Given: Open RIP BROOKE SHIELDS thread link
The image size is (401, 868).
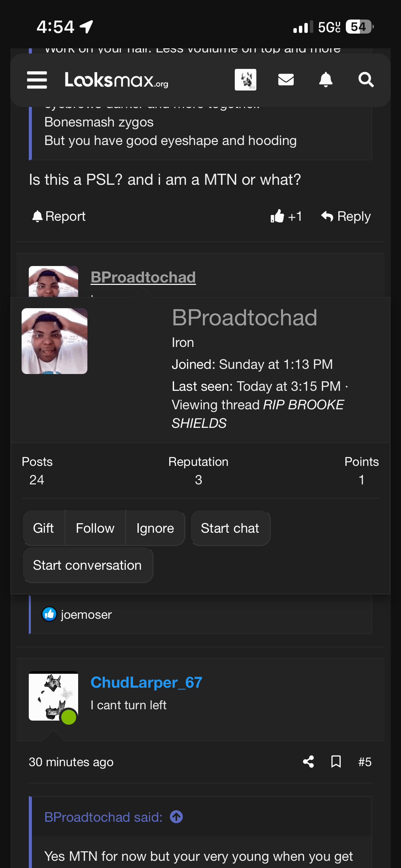Looking at the screenshot, I should (303, 405).
